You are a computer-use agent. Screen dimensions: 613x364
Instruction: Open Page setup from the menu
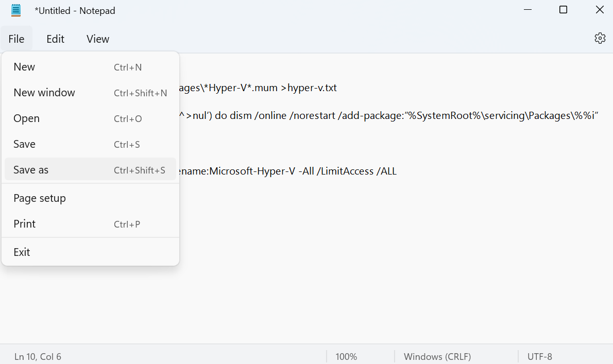point(90,198)
